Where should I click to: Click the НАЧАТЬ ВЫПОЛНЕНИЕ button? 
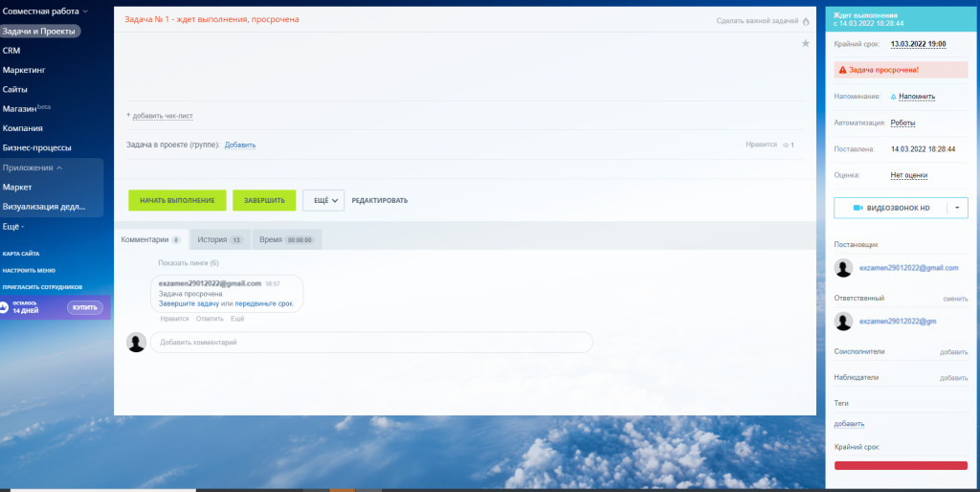[177, 201]
